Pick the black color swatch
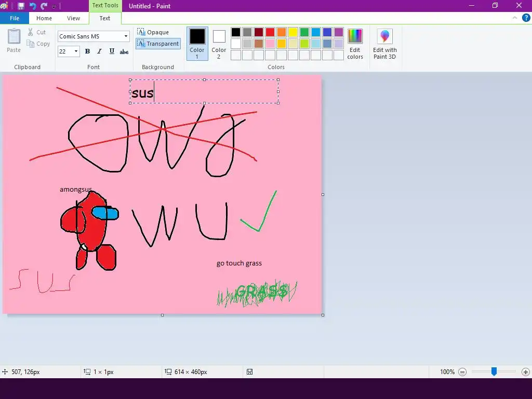The height and width of the screenshot is (399, 532). pyautogui.click(x=236, y=32)
